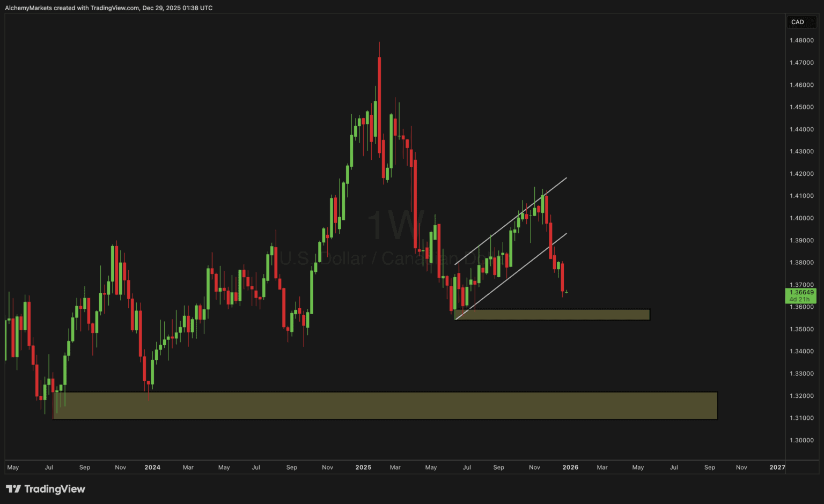
Task: Click the TradingView logo icon
Action: [14, 489]
